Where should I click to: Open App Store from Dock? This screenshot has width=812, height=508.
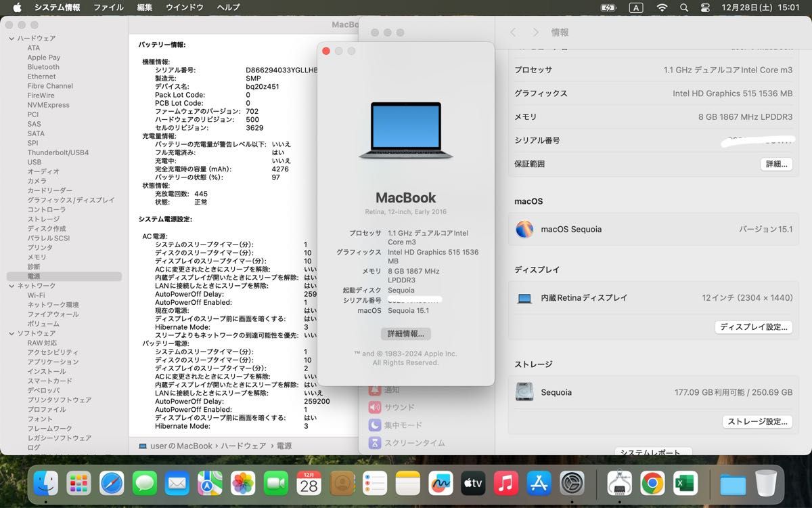[539, 483]
